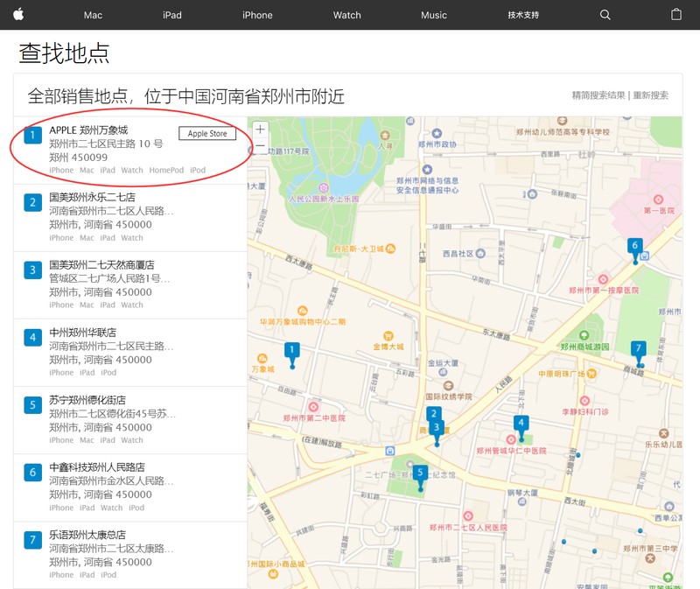Open the search magnifier icon
700x589 pixels.
coord(605,15)
